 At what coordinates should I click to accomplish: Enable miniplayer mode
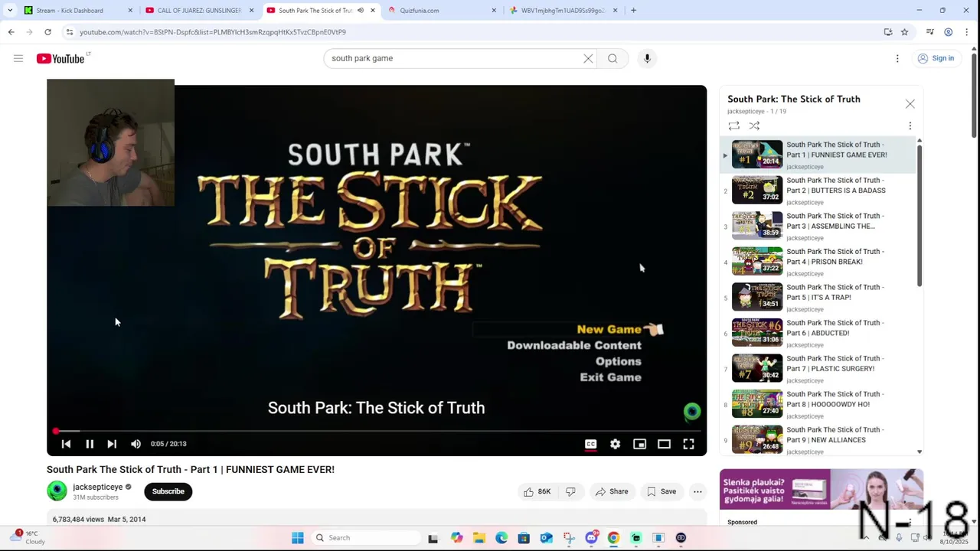pyautogui.click(x=639, y=444)
